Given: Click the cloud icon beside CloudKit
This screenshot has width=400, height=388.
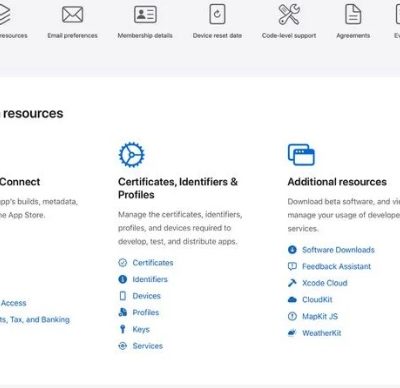Looking at the screenshot, I should [292, 300].
